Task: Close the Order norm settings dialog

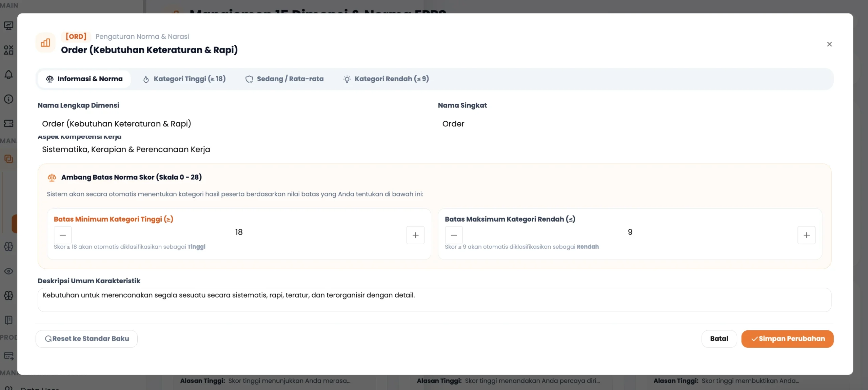Action: (x=829, y=44)
